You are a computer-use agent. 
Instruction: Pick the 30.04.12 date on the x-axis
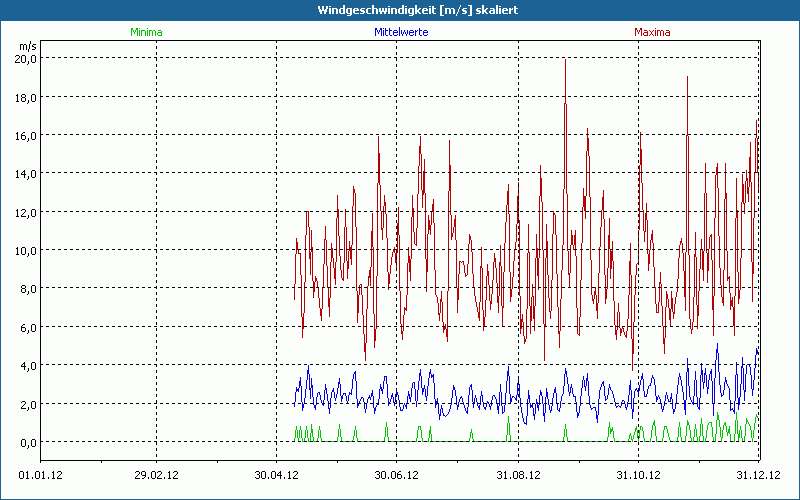click(x=276, y=475)
